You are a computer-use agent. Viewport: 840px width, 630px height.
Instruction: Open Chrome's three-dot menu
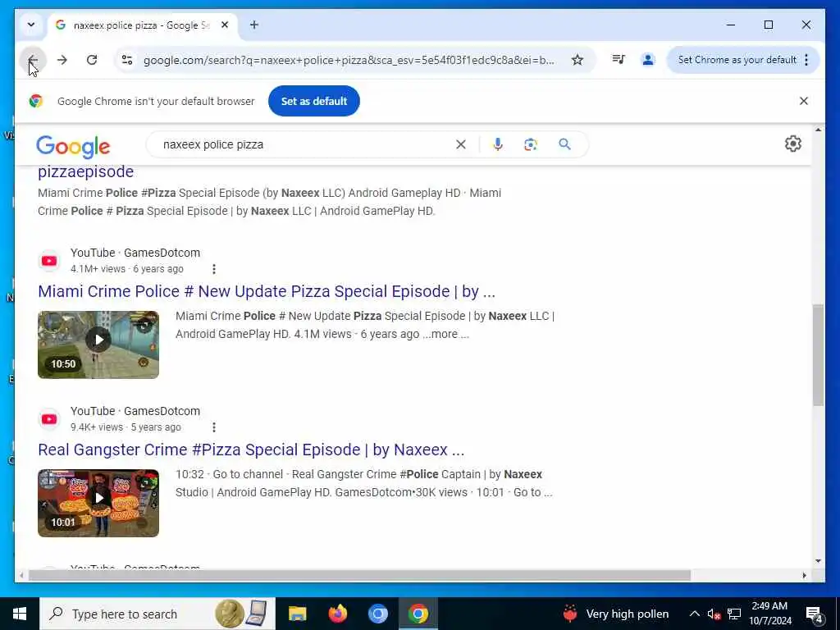[806, 59]
